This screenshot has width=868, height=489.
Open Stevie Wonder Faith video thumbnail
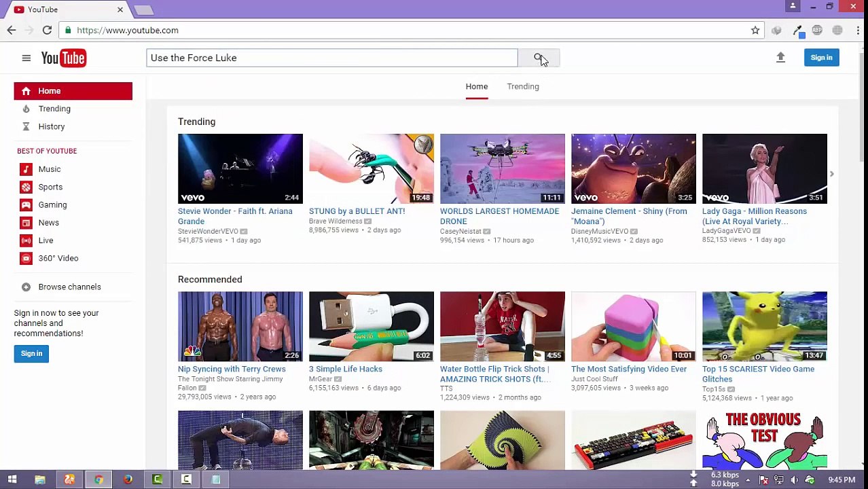pos(240,168)
